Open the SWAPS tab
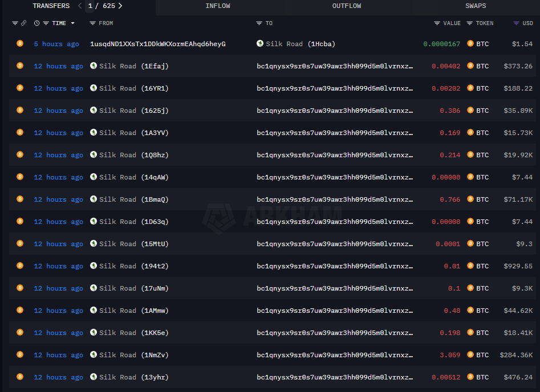 pos(476,6)
